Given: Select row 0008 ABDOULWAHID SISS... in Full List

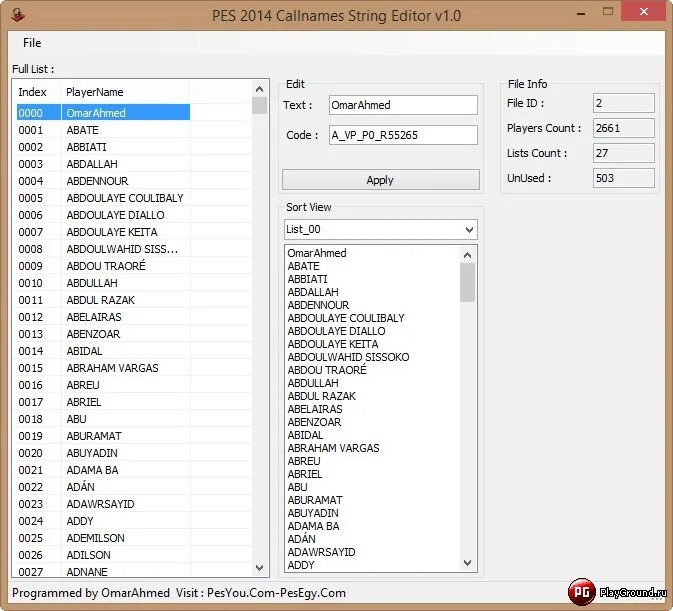Looking at the screenshot, I should (103, 249).
